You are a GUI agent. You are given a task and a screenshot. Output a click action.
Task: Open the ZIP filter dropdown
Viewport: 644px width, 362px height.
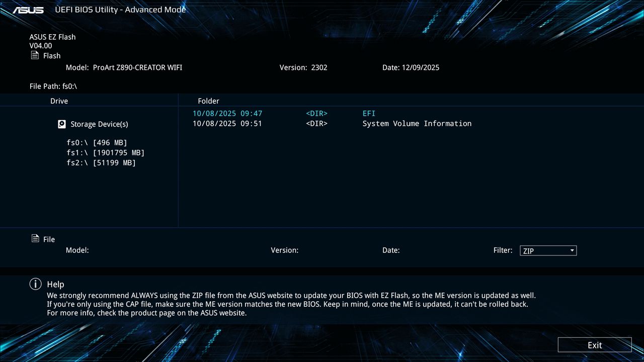pyautogui.click(x=571, y=250)
